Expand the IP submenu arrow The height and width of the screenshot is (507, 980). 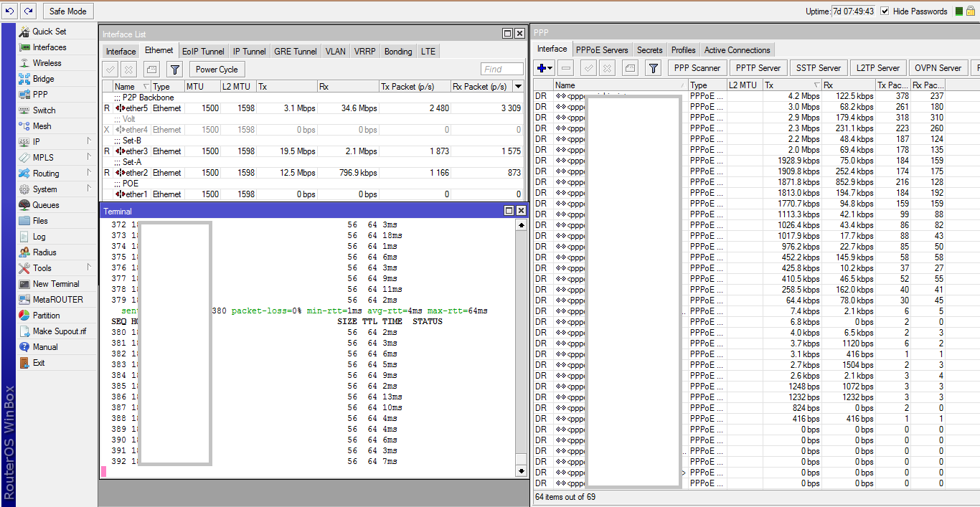click(89, 141)
